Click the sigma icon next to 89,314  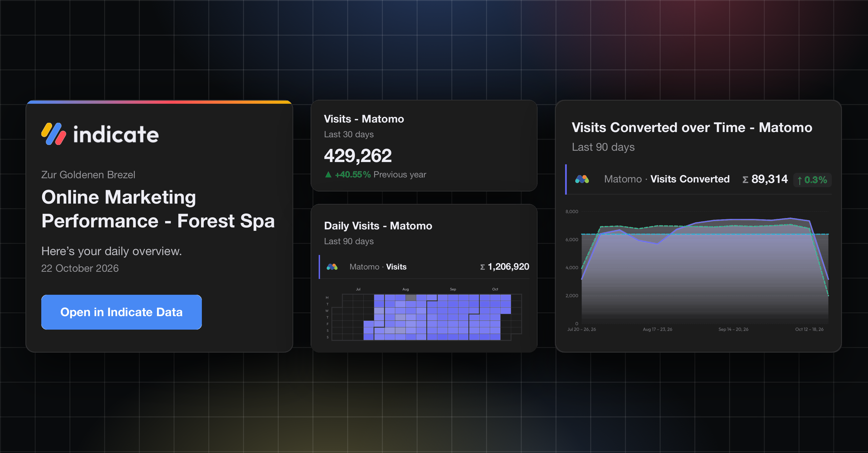pyautogui.click(x=745, y=179)
